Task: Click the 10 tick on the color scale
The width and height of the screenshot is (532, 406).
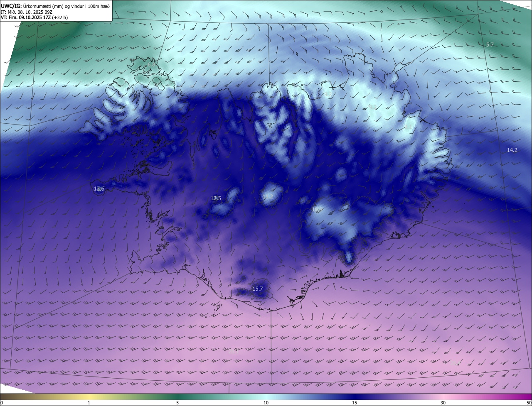Action: [x=266, y=403]
